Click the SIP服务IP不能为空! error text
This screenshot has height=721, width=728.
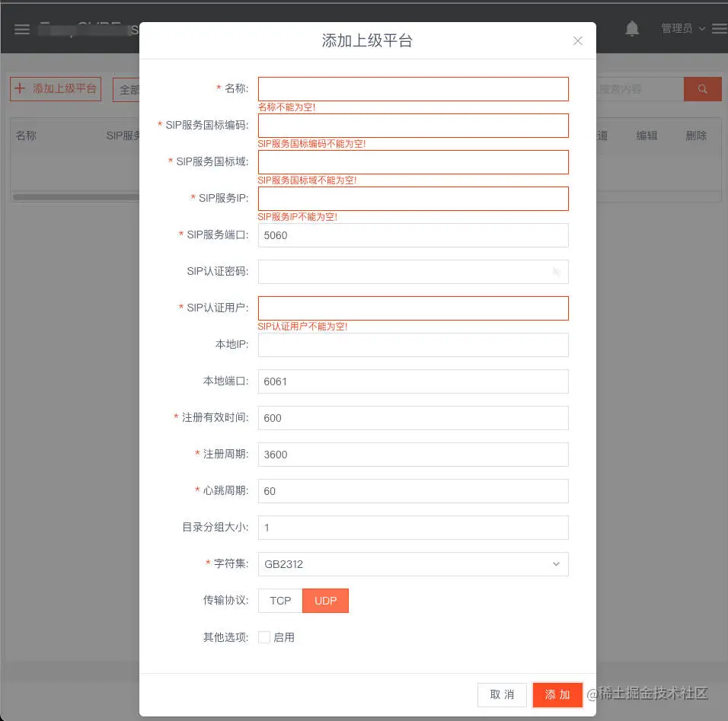(298, 217)
